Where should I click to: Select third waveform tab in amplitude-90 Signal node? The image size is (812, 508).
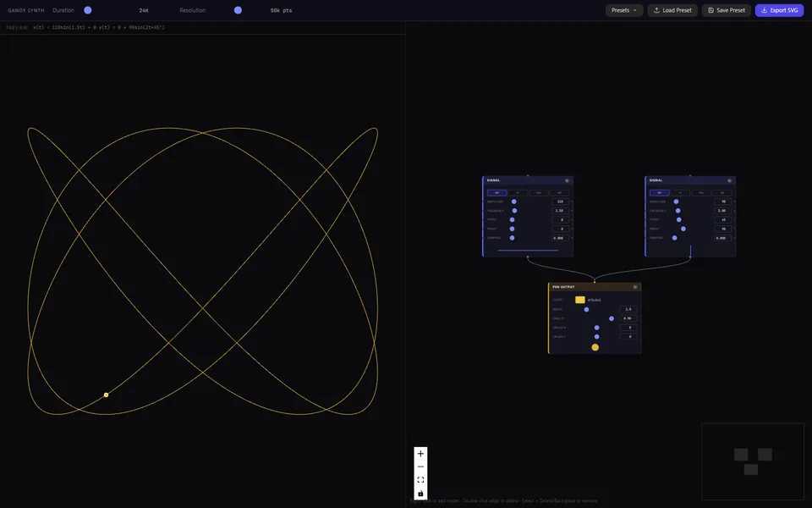tap(701, 193)
